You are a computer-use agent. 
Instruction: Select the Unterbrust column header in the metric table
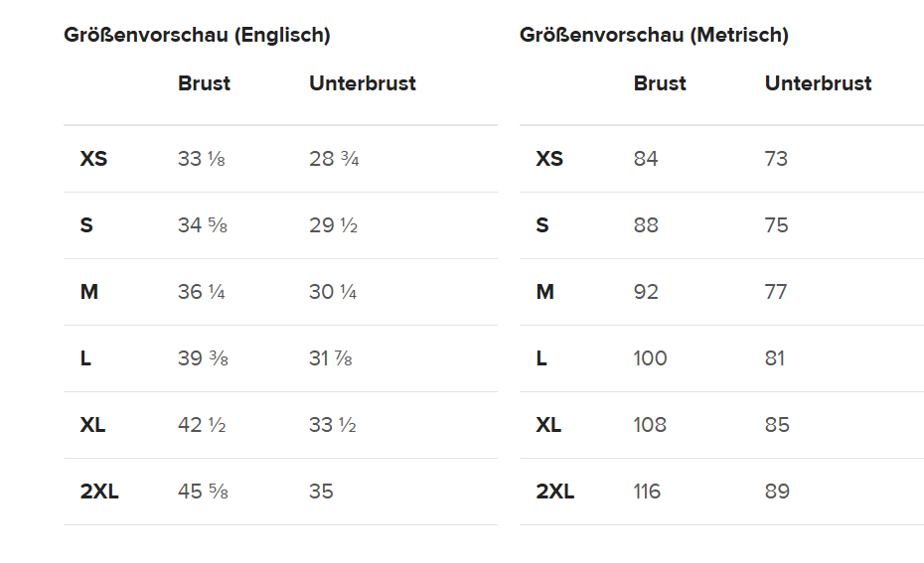pyautogui.click(x=818, y=83)
